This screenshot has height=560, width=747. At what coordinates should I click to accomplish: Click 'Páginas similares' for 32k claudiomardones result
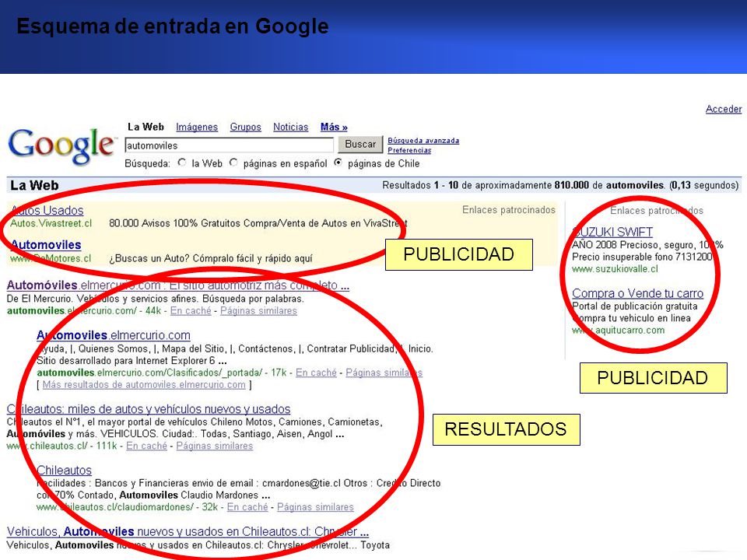315,507
